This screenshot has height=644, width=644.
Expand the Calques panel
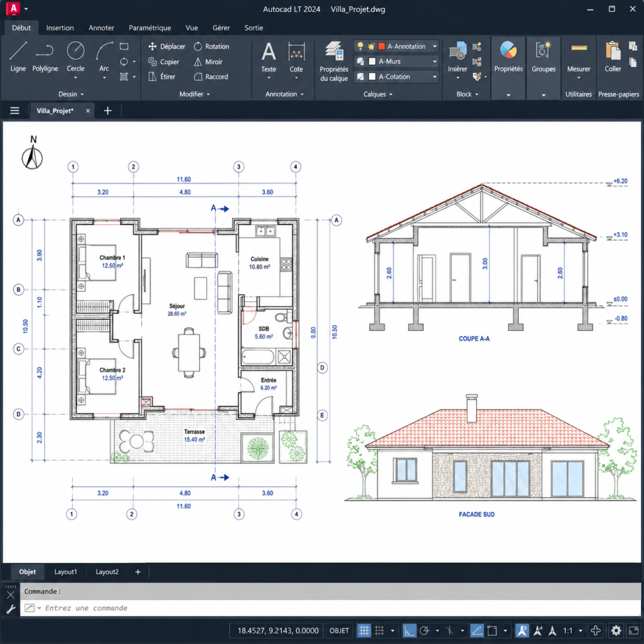(x=378, y=94)
